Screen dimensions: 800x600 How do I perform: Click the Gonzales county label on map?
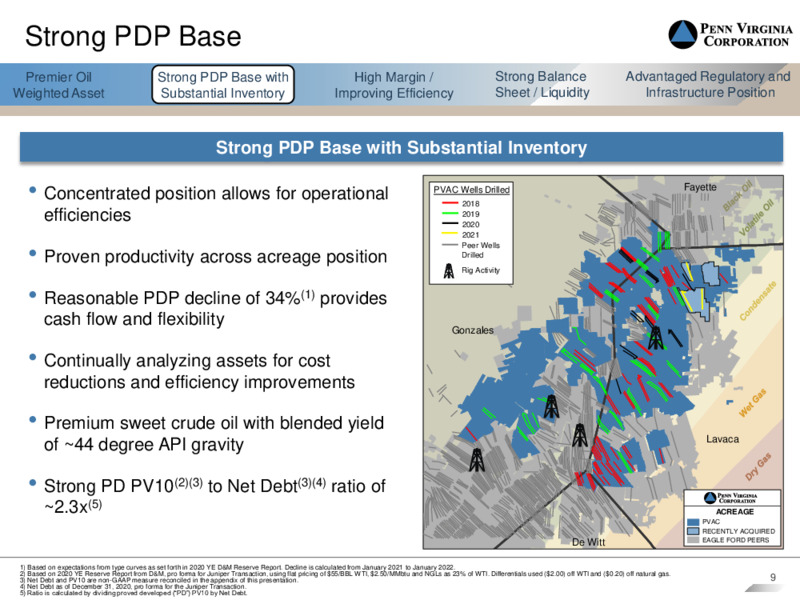[x=472, y=330]
